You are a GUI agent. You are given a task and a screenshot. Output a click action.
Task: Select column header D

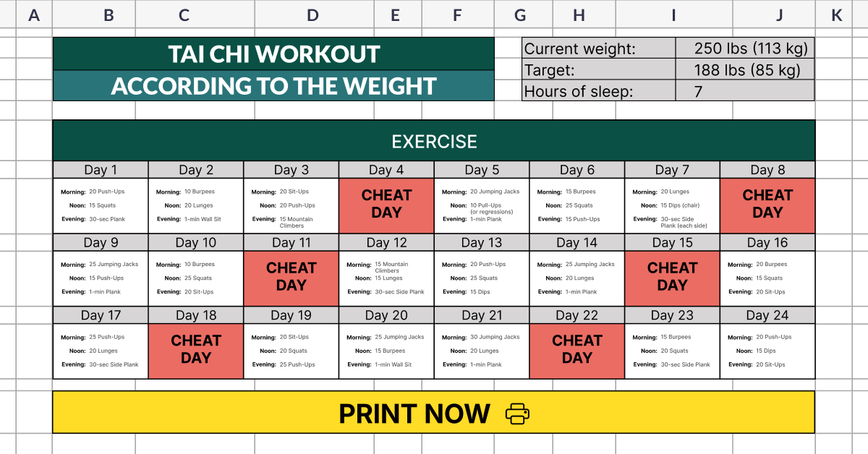(x=312, y=14)
